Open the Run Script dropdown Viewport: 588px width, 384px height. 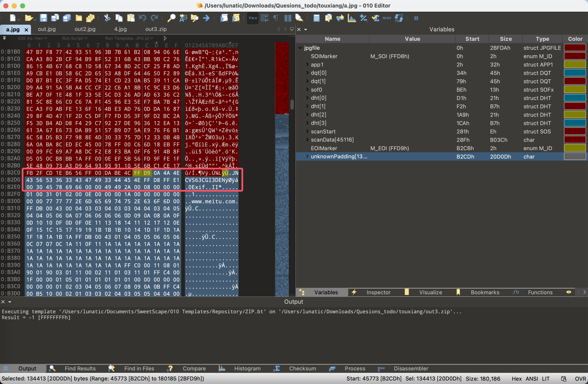(x=75, y=38)
